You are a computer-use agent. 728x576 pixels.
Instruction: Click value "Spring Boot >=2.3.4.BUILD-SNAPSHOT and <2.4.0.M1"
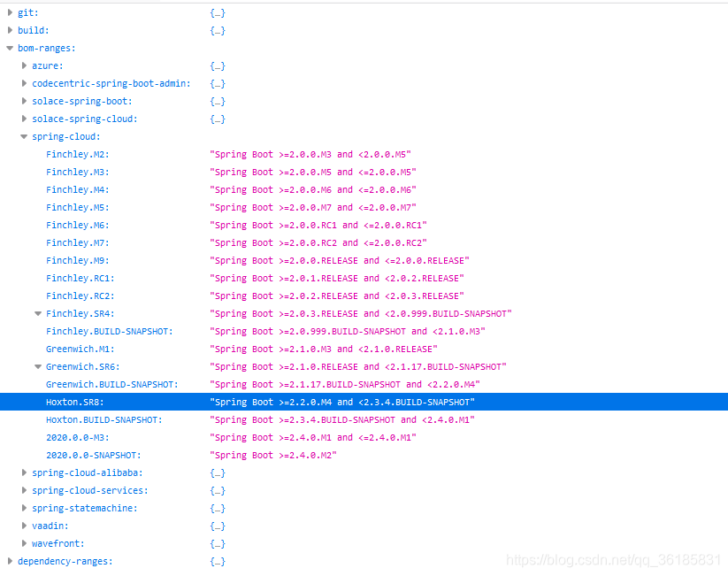pos(342,419)
